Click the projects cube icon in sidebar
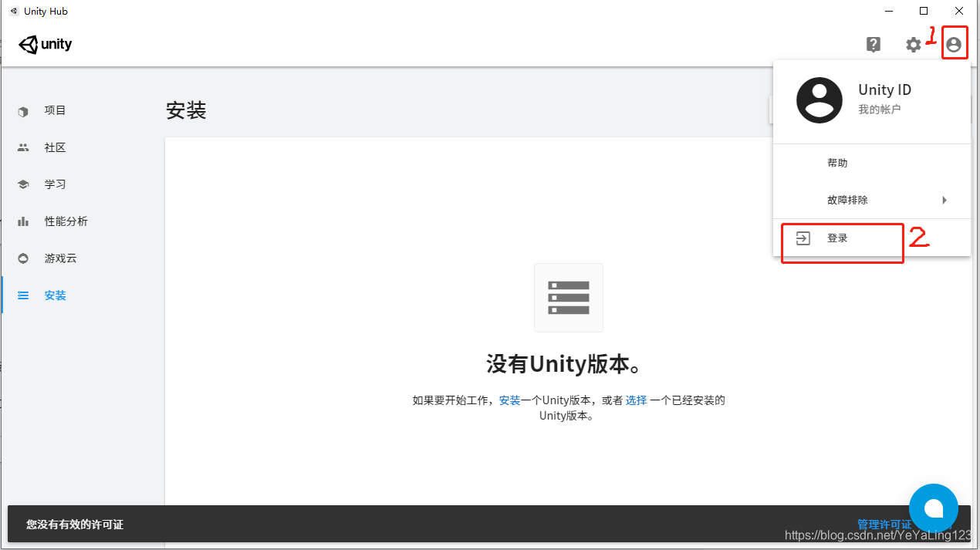The width and height of the screenshot is (980, 550). tap(23, 111)
